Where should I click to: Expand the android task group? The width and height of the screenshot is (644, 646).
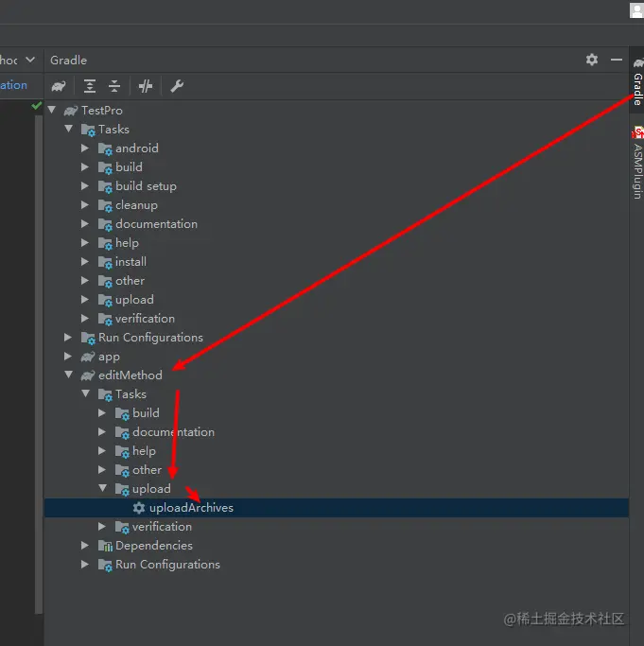85,148
